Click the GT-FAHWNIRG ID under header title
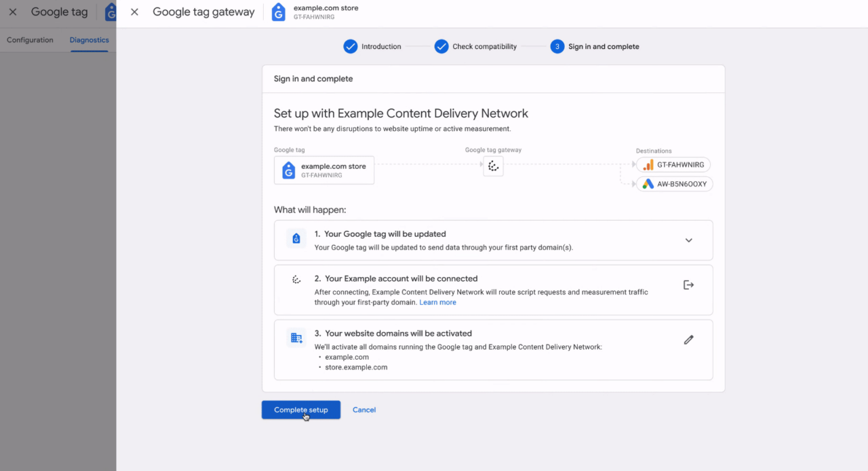 [314, 17]
